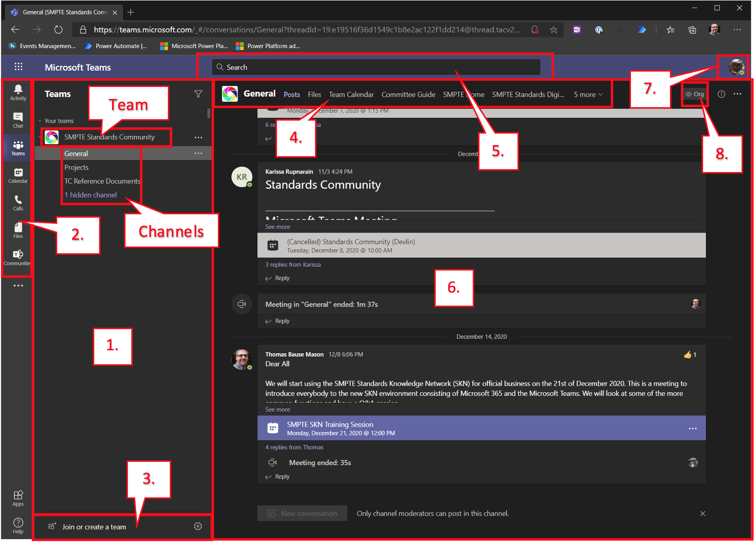Expand '3 replies from Karissa' thread
The image size is (756, 543).
293,265
